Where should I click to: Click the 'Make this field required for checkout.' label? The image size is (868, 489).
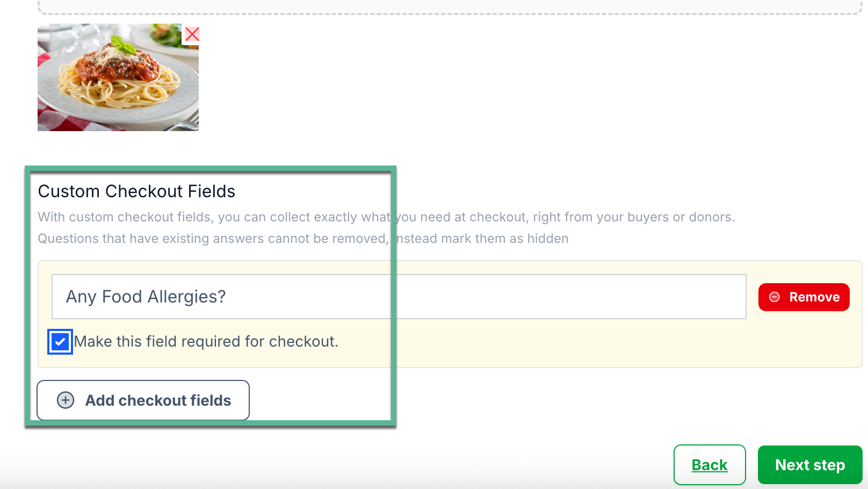pos(206,342)
